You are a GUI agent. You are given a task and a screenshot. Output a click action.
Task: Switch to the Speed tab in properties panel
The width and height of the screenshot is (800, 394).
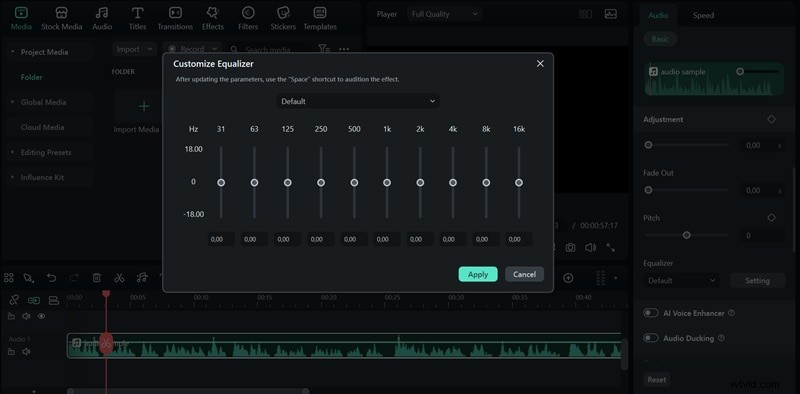click(x=703, y=15)
